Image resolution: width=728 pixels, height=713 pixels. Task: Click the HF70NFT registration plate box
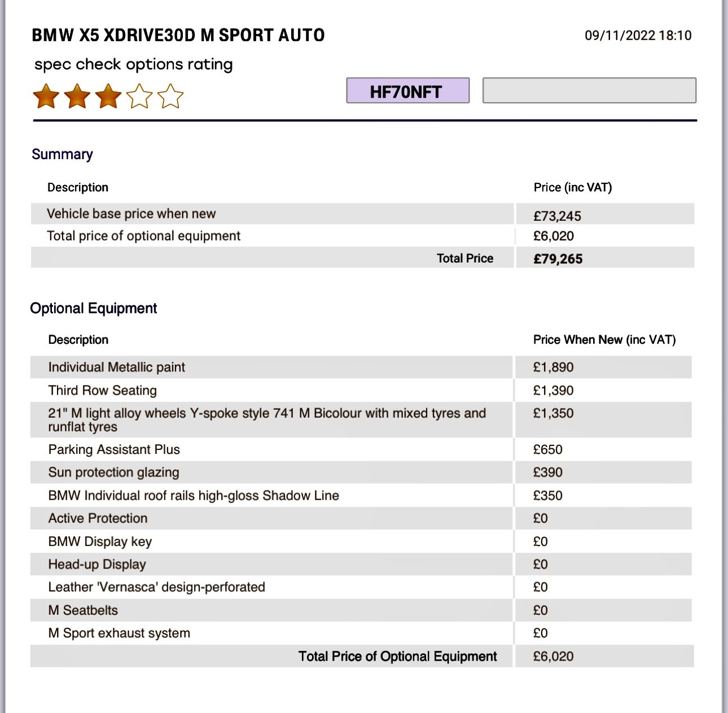pyautogui.click(x=407, y=91)
